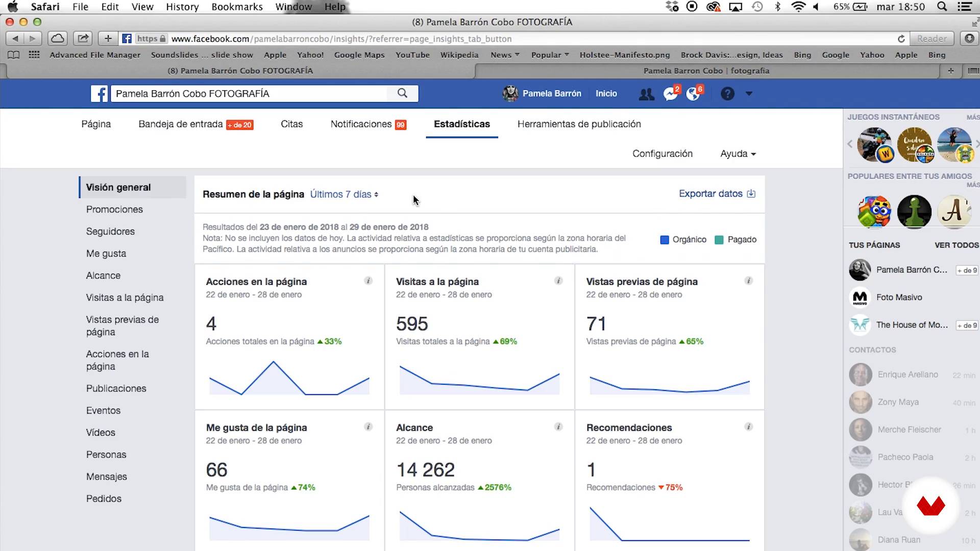Switch to Pamela Barron Cobo fotografia tab
The width and height of the screenshot is (980, 551).
(x=706, y=71)
